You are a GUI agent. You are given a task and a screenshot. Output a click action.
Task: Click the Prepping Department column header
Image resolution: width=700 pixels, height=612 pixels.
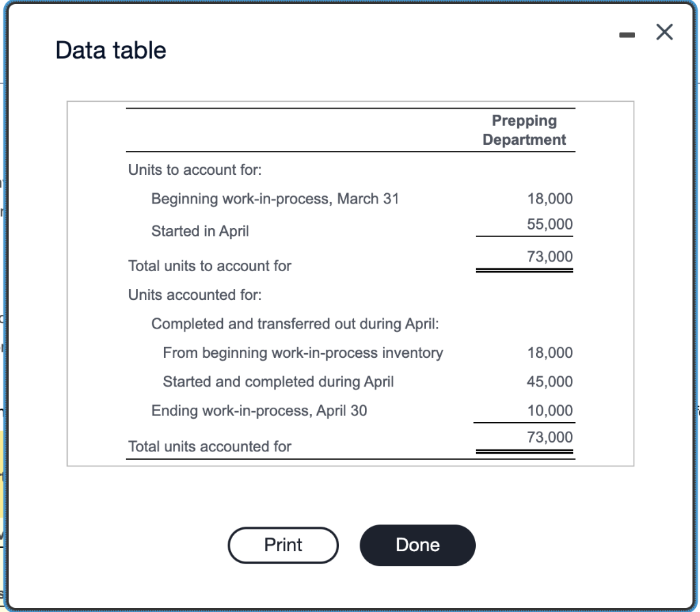pyautogui.click(x=524, y=130)
